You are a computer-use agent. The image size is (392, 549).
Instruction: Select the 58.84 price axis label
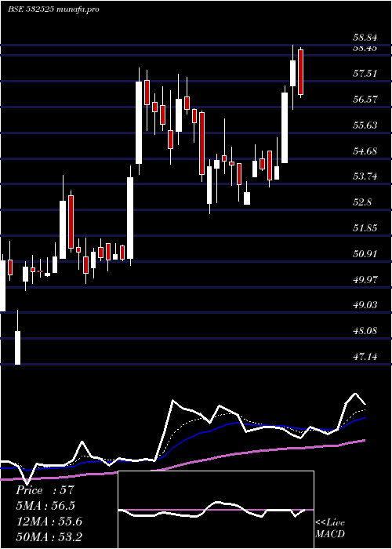[x=365, y=38]
